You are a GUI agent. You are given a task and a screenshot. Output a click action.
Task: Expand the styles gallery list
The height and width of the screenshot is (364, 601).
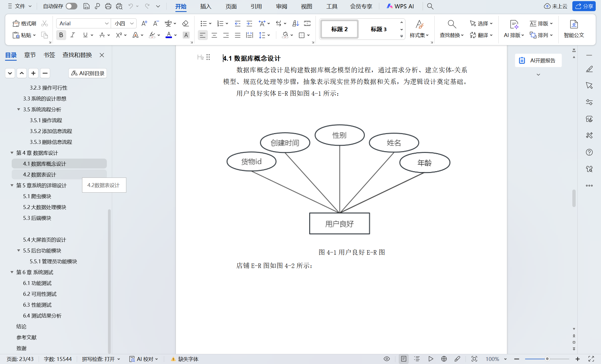click(402, 36)
